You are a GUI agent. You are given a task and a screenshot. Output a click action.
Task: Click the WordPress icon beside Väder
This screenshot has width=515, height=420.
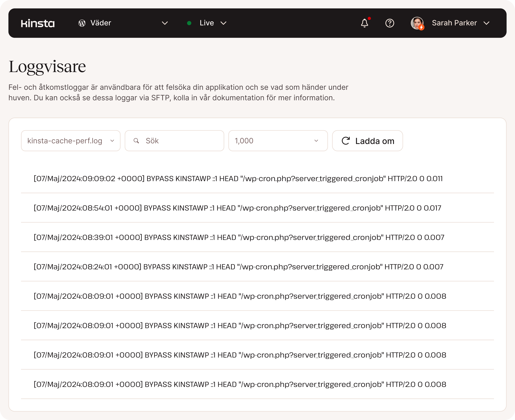82,23
